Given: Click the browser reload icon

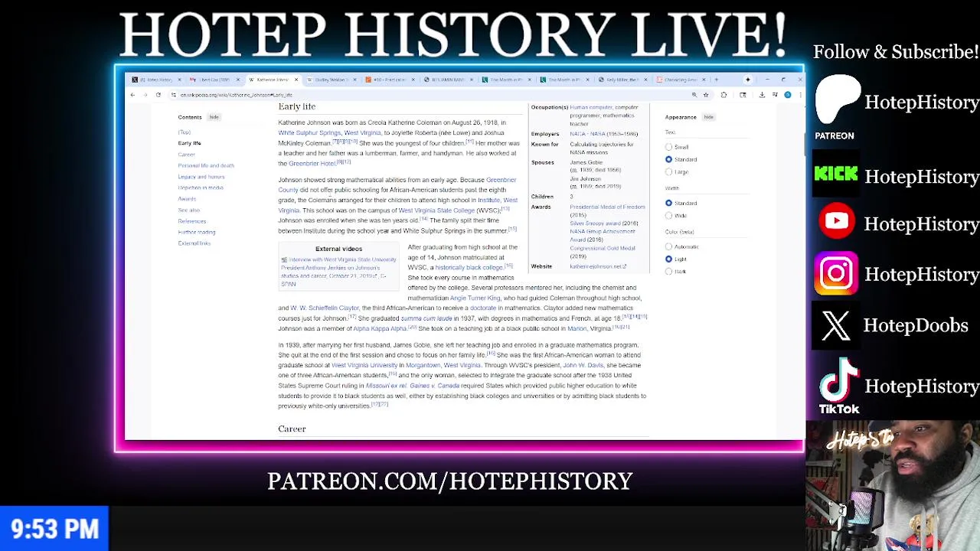Looking at the screenshot, I should [x=158, y=95].
